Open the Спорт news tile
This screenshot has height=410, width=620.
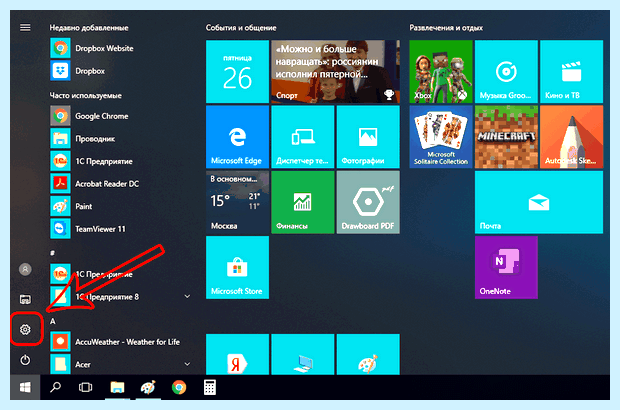point(335,72)
